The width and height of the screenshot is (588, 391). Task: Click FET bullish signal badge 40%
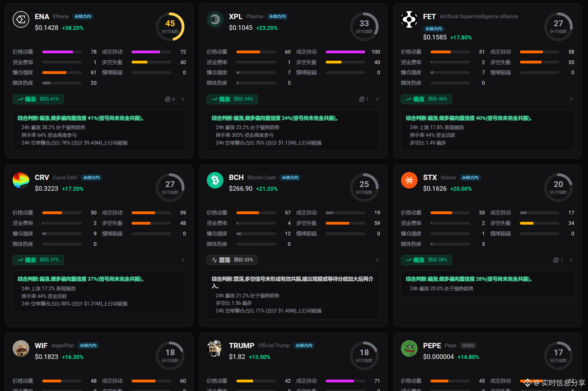point(427,99)
